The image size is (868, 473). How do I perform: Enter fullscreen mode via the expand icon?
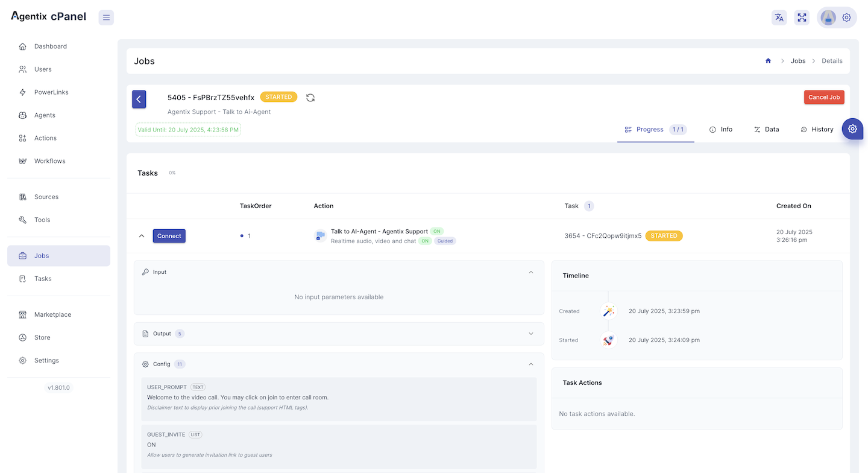(802, 17)
